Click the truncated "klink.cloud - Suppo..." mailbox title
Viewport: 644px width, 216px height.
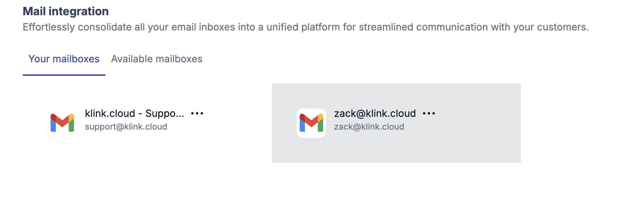tap(134, 114)
